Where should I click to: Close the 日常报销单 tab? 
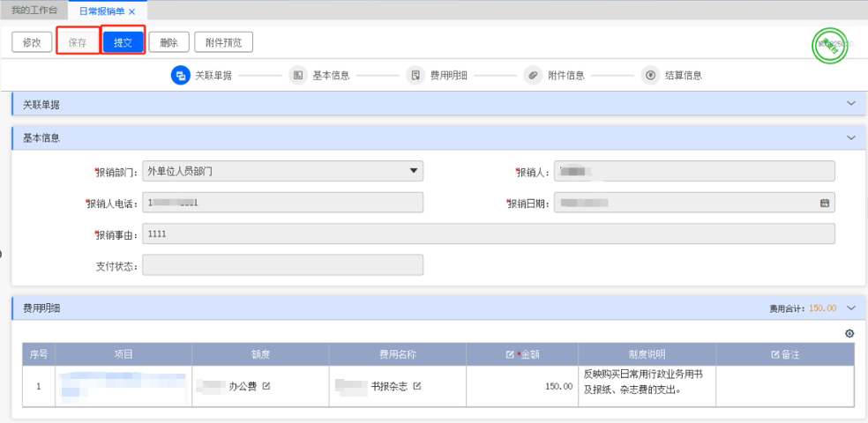pyautogui.click(x=132, y=11)
